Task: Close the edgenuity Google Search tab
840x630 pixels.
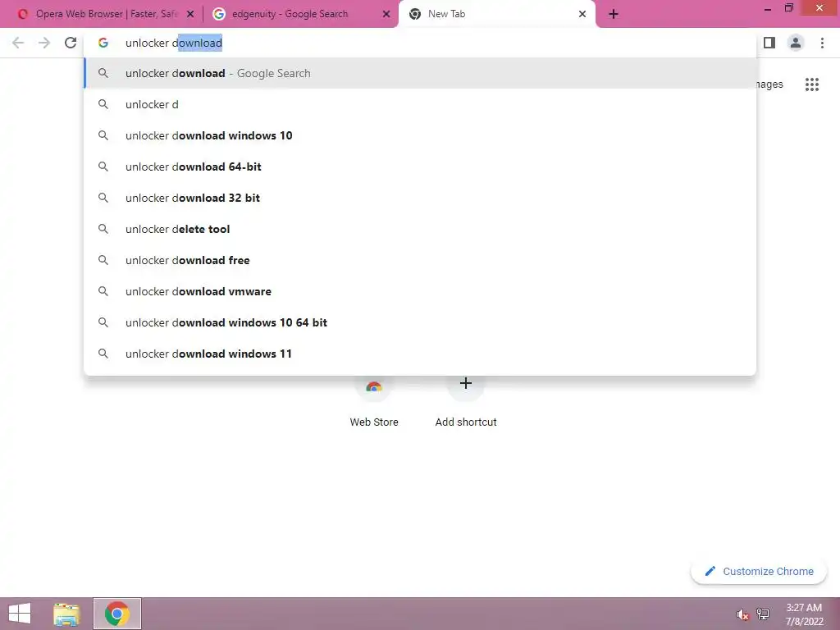Action: point(386,14)
